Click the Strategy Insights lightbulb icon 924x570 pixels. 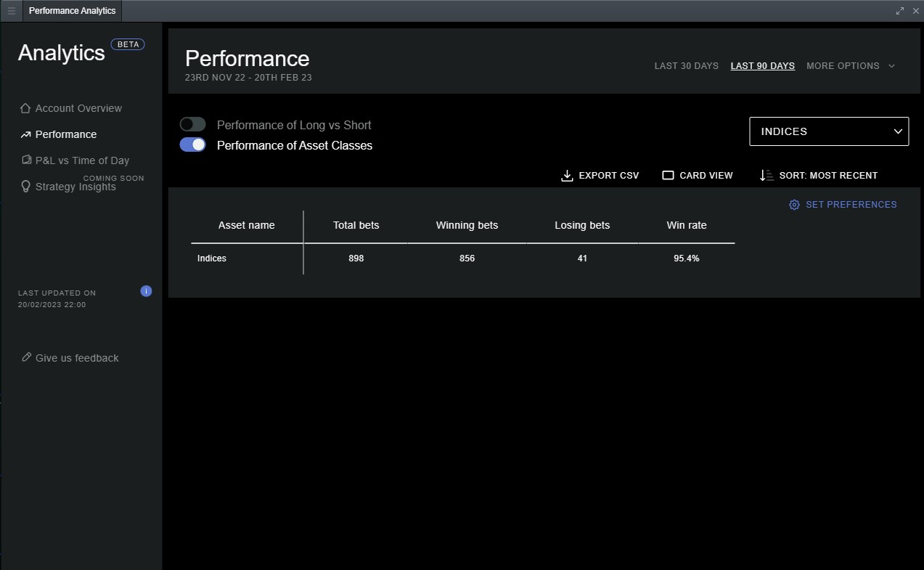pyautogui.click(x=26, y=187)
